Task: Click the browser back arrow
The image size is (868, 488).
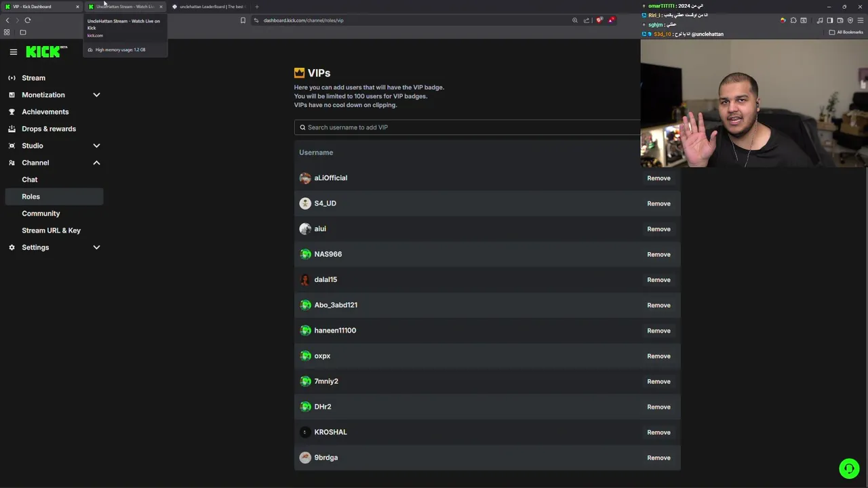Action: point(7,20)
